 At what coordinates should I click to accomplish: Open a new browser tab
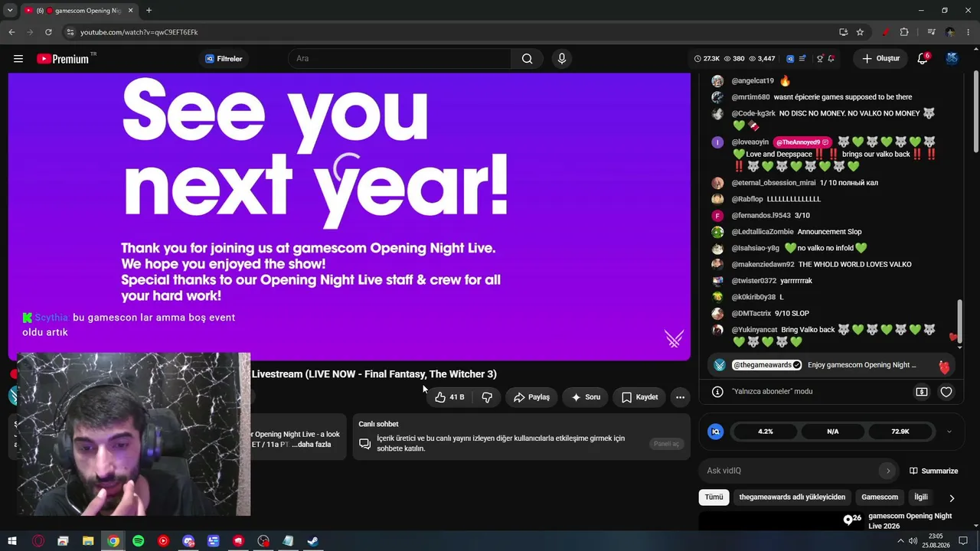click(149, 11)
